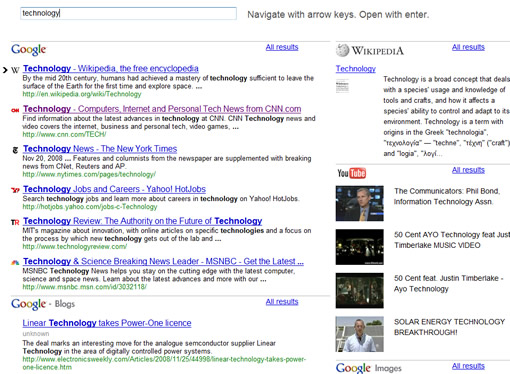Click the URL http://en.wikipedia.org/wiki/Technology
This screenshot has width=510, height=374.
click(x=82, y=94)
